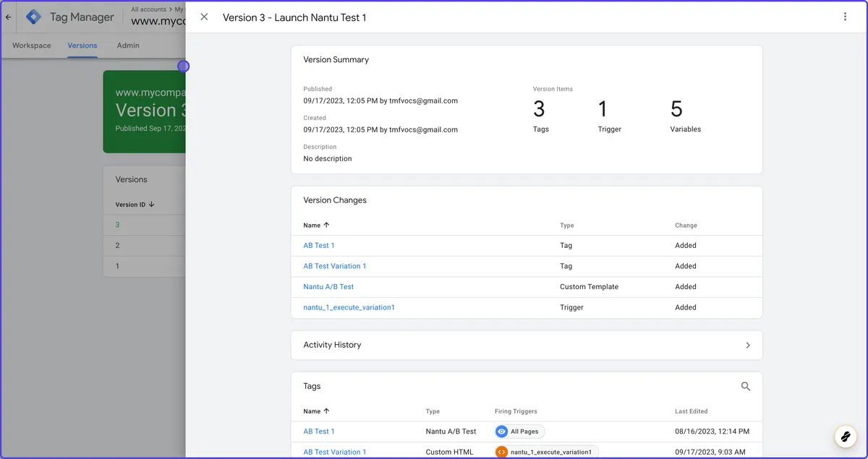Click the 09/17/2023, 9:03 AM last edited cell
Viewport: 868px width, 459px height.
[x=710, y=452]
